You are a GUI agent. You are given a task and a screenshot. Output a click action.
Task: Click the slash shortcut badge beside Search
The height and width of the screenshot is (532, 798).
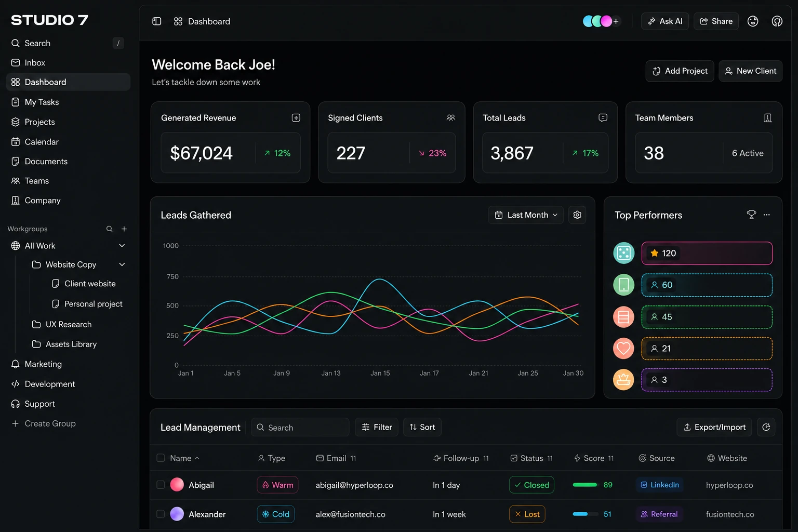pos(118,43)
